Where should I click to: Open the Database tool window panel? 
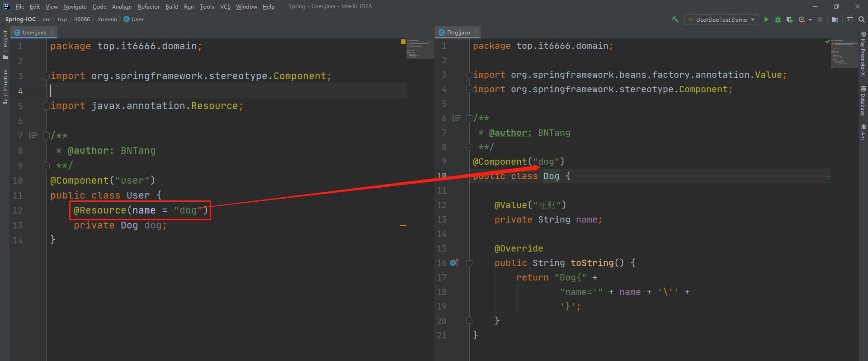click(863, 100)
